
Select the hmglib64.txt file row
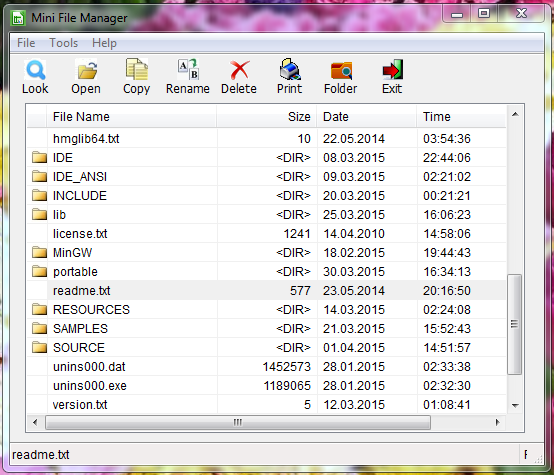(x=267, y=139)
